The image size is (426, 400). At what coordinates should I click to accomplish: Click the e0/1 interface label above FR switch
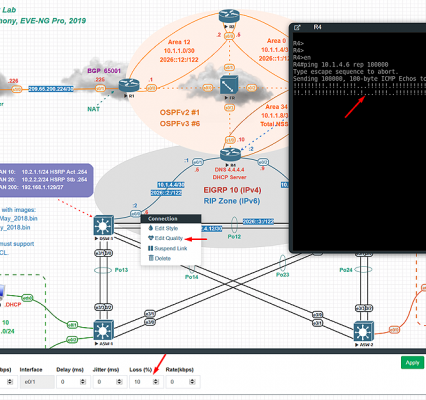click(x=229, y=68)
